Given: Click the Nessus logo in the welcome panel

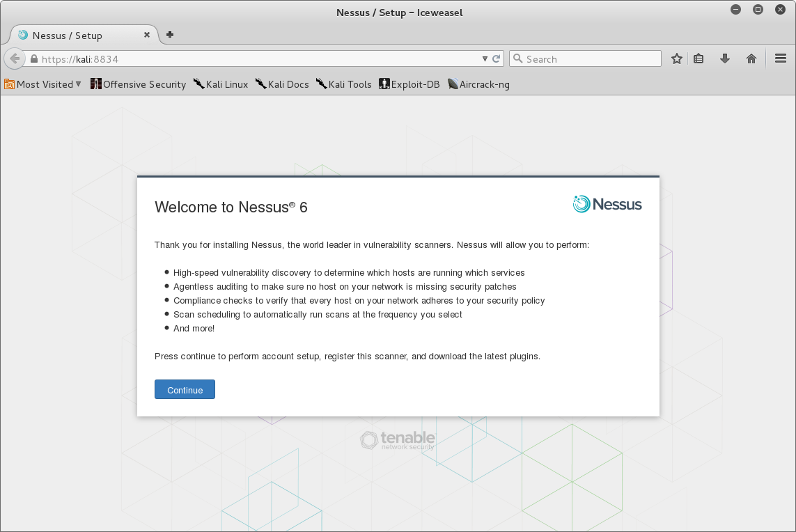Looking at the screenshot, I should tap(607, 204).
